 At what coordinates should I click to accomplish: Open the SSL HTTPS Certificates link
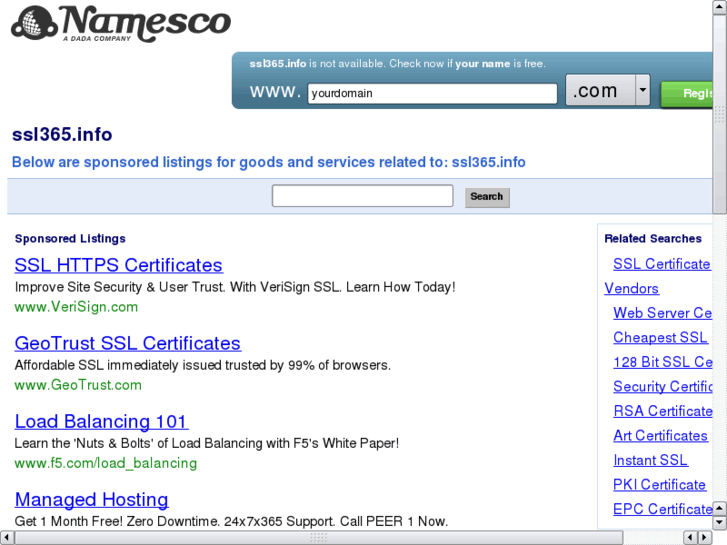point(118,265)
